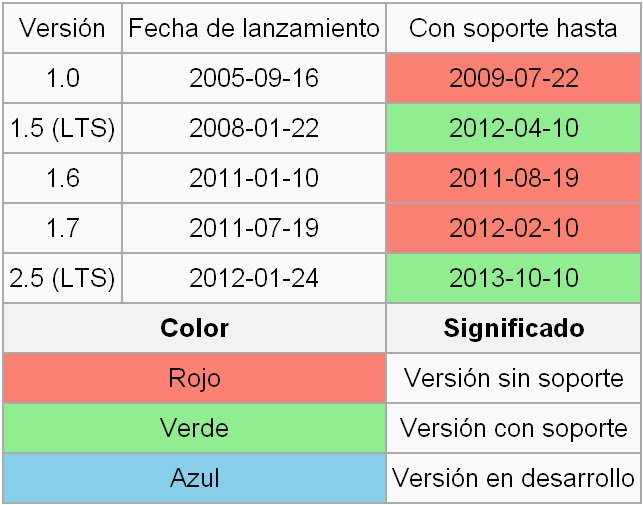Click the red 2009-07-22 support cell

[513, 78]
